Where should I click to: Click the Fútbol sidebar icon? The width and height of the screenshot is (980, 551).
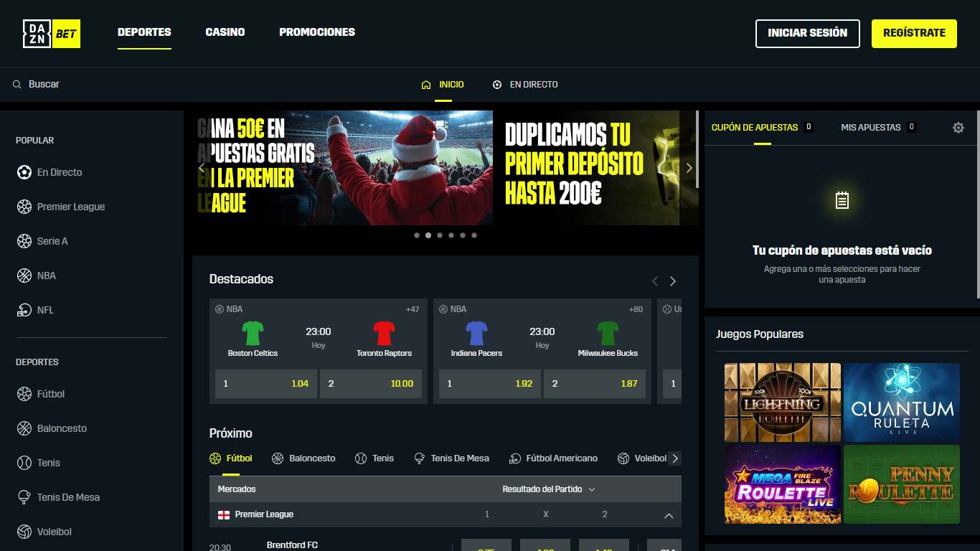point(24,394)
